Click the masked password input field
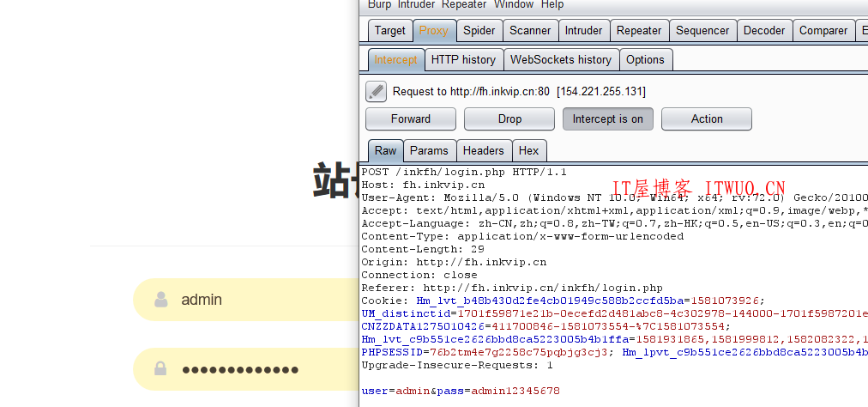 (x=246, y=369)
